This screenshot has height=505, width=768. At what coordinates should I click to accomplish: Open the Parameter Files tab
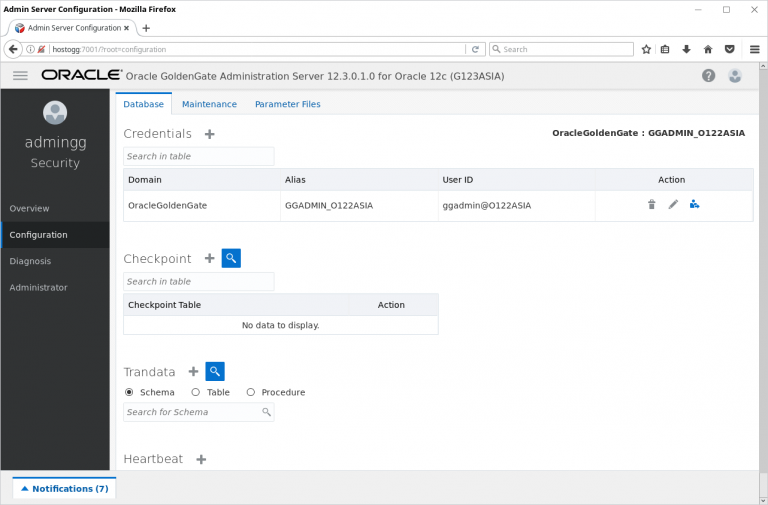(x=287, y=104)
